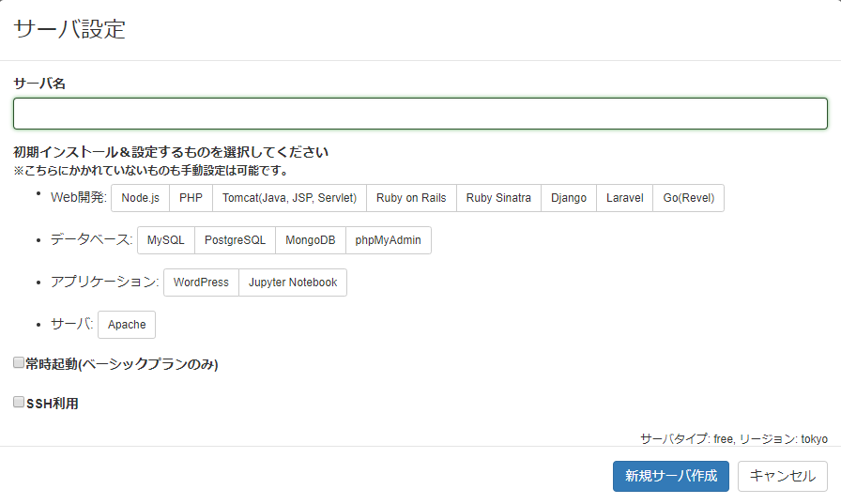Screen dimensions: 841x504
Task: Choose Jupyter Notebook
Action: (293, 283)
